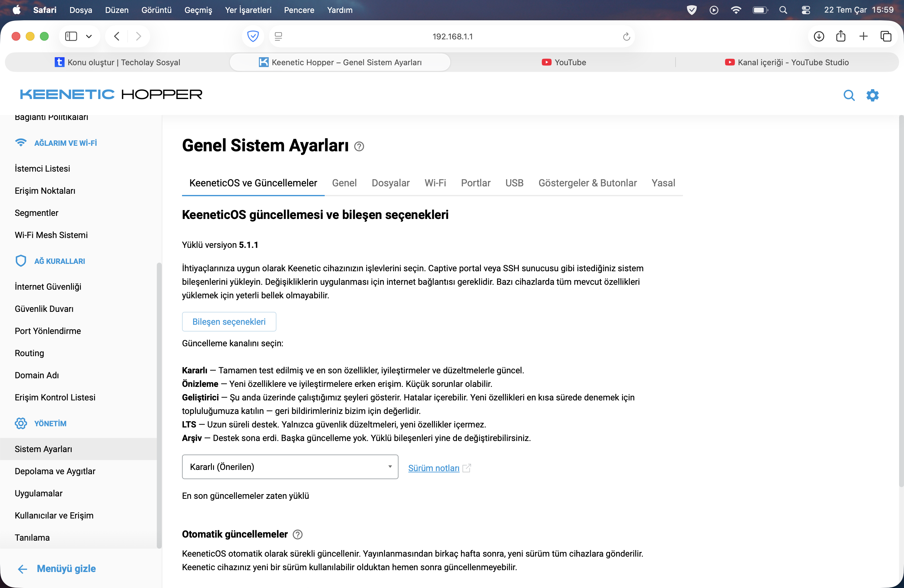Open the Görüntü menu

point(157,10)
